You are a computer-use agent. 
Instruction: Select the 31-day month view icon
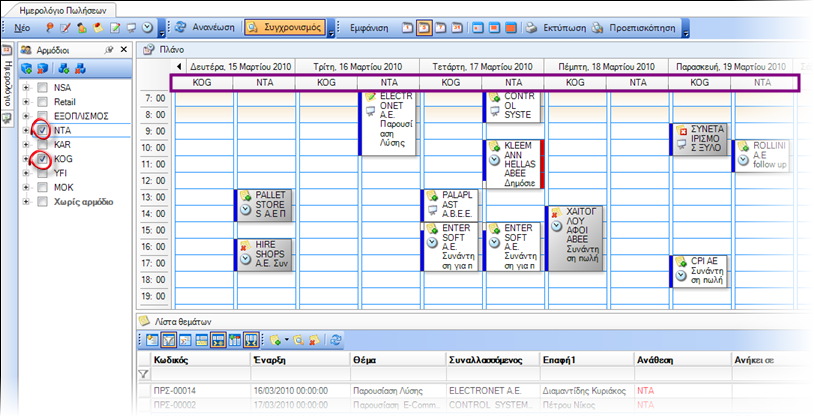457,28
